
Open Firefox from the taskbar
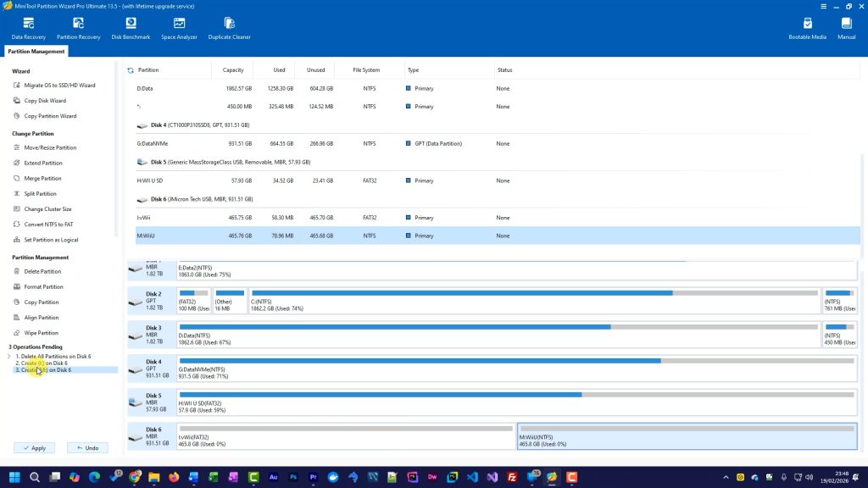coord(172,477)
